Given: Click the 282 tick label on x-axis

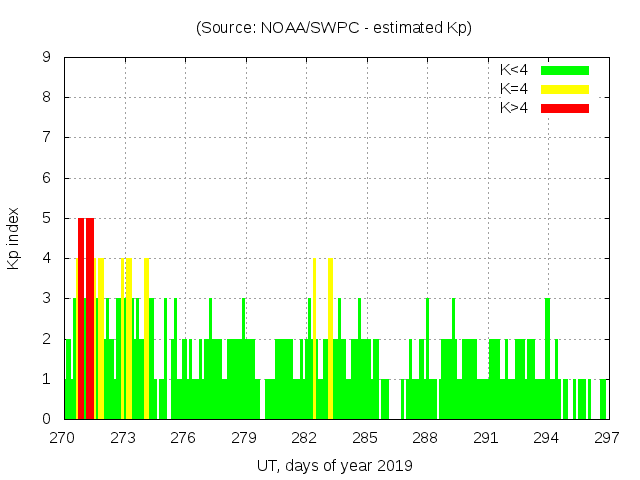Looking at the screenshot, I should coord(305,437).
